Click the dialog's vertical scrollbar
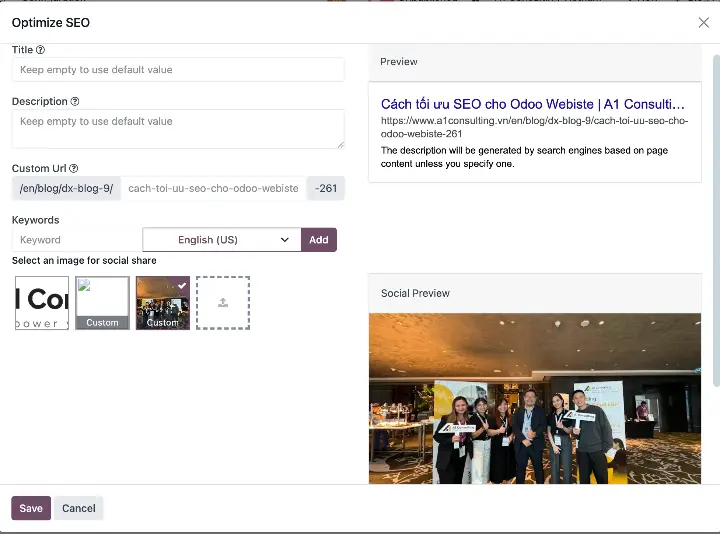720x534 pixels. pos(715,220)
